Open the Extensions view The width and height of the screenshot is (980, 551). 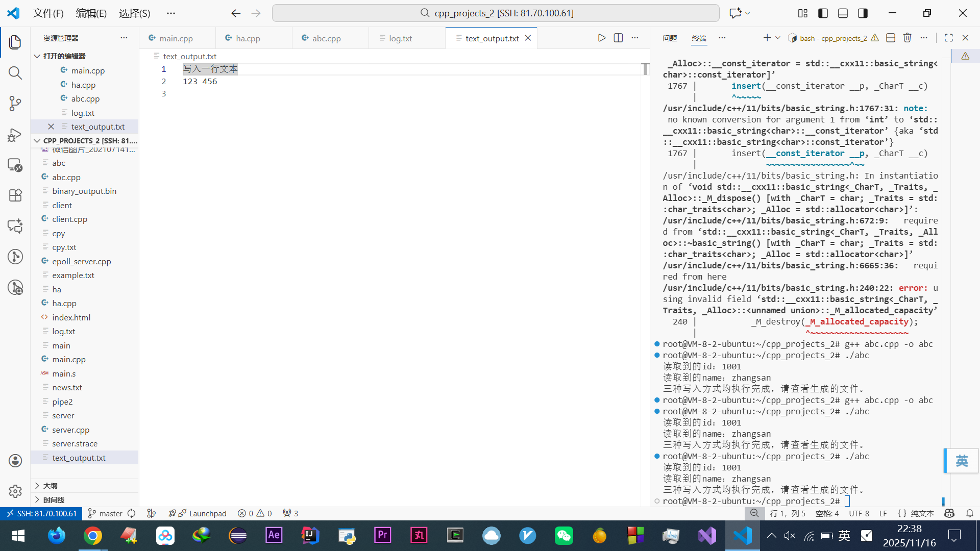15,195
